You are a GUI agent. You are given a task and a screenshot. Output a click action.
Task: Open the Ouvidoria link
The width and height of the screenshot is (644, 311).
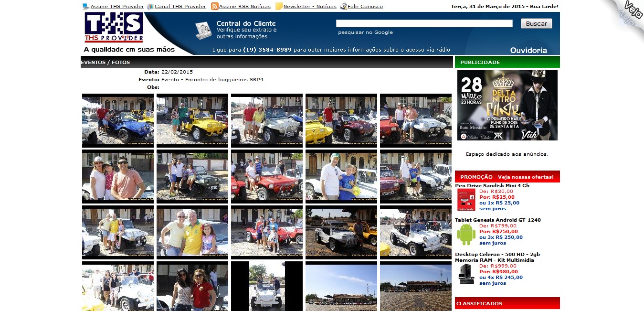click(x=528, y=50)
